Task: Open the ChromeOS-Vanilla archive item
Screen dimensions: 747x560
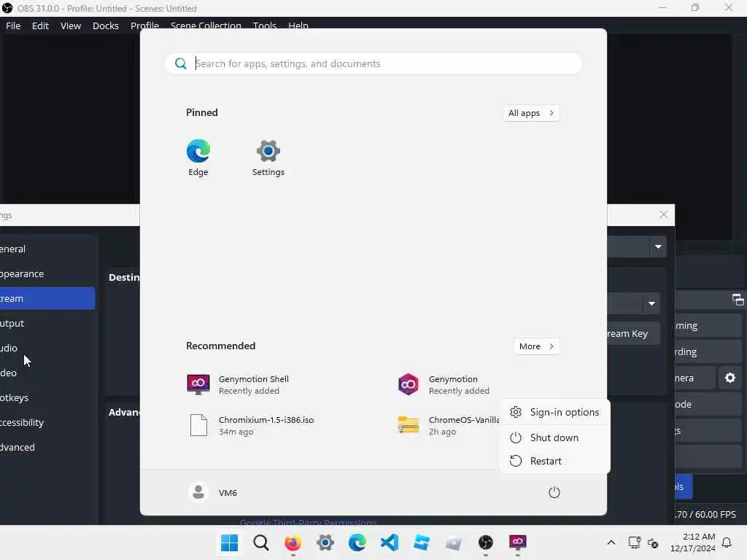Action: (448, 425)
